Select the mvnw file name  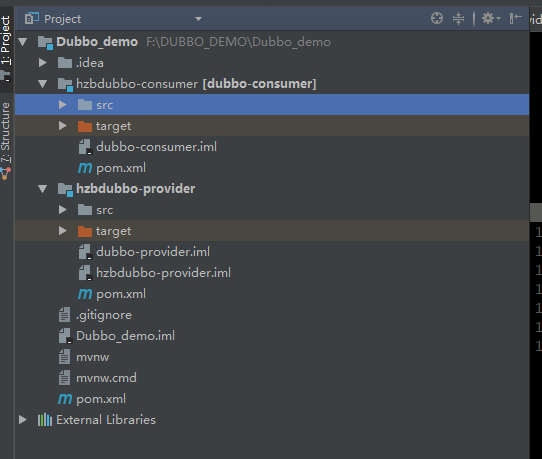click(x=93, y=357)
